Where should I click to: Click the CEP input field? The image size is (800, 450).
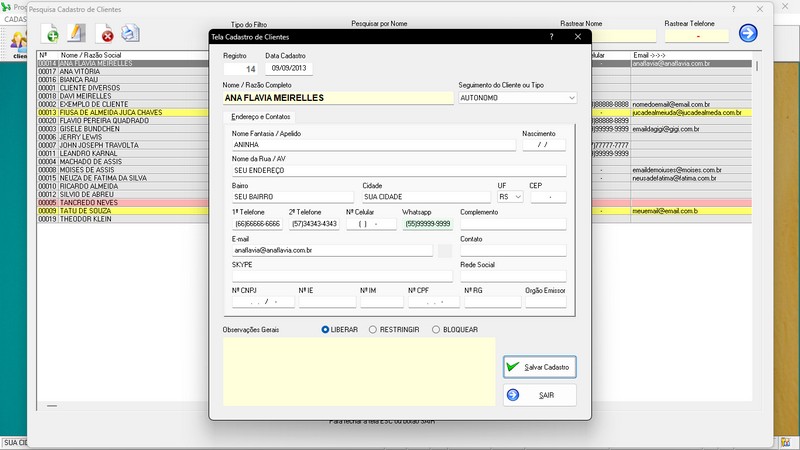pyautogui.click(x=548, y=197)
